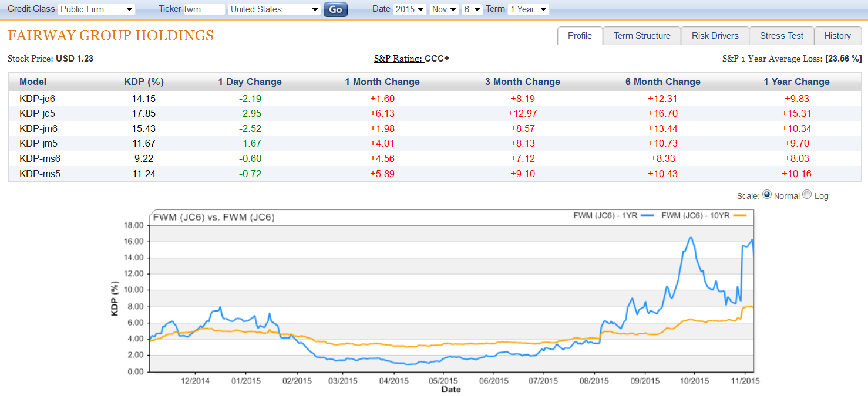Select the KDP-jc5 model row label
The height and width of the screenshot is (396, 868).
coord(38,113)
